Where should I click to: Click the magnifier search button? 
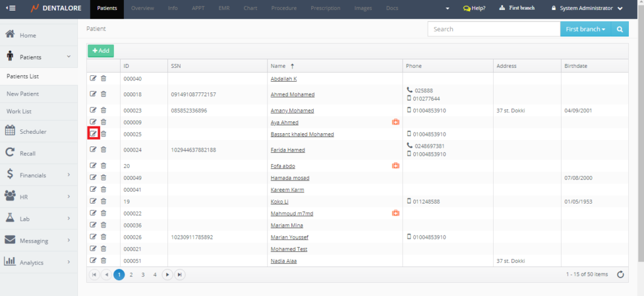(x=619, y=29)
